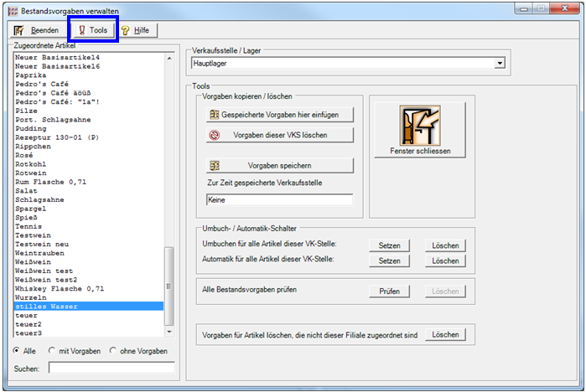Click into the Suchen input field

pos(111,368)
